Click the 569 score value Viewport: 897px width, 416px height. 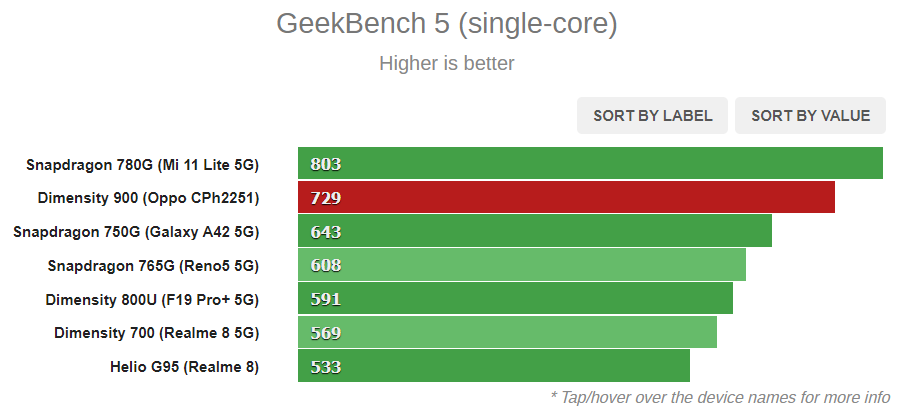click(326, 333)
